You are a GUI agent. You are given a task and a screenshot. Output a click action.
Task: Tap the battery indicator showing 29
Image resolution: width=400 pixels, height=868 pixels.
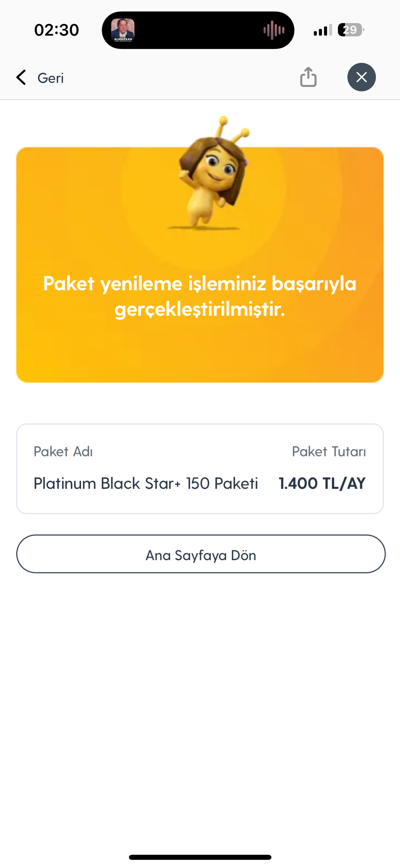coord(351,30)
